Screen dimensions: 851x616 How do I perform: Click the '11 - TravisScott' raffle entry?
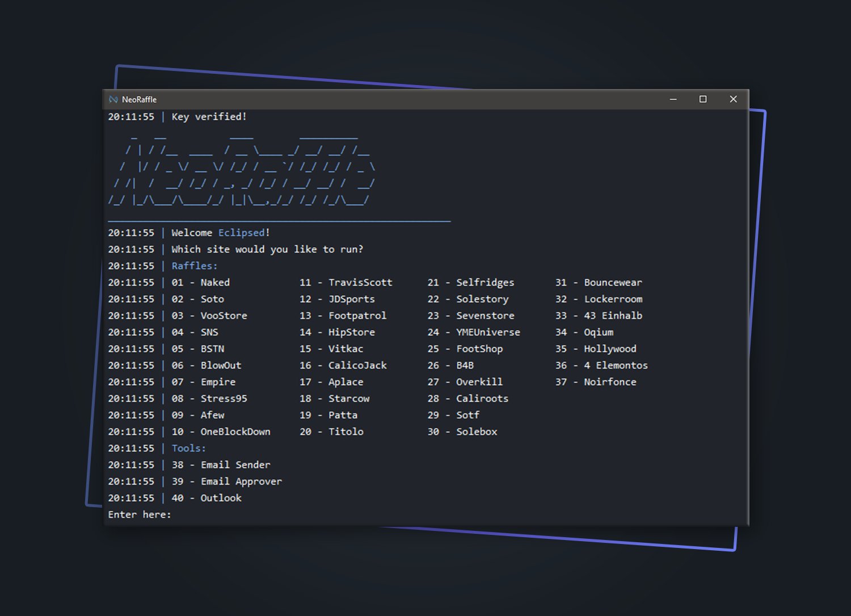(x=346, y=282)
